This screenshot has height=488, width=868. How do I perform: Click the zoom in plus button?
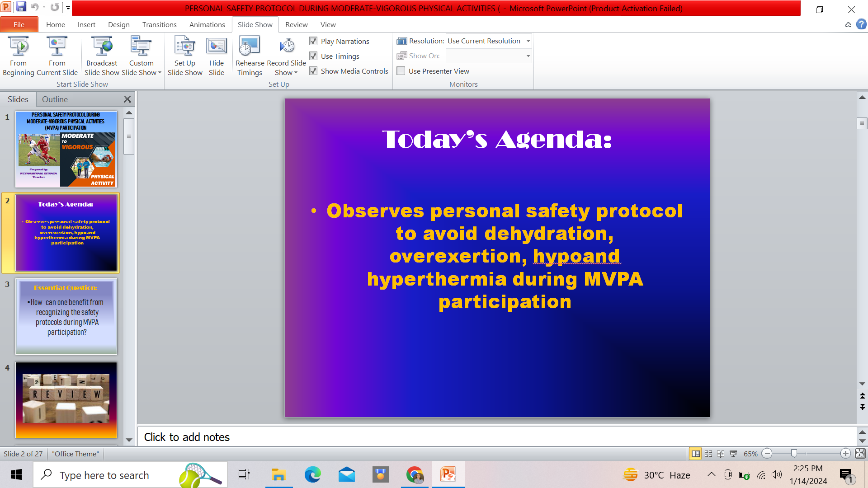coord(845,454)
